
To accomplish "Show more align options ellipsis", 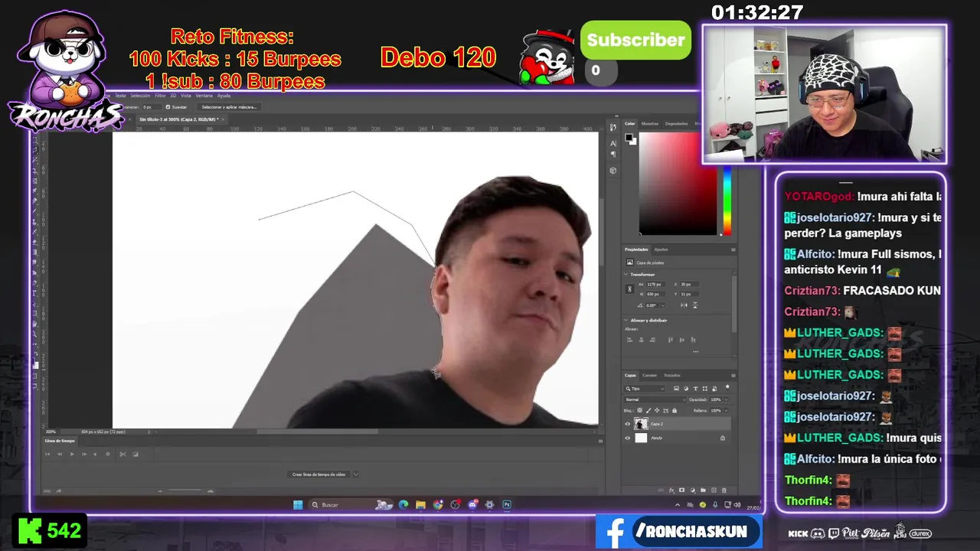I will [695, 351].
